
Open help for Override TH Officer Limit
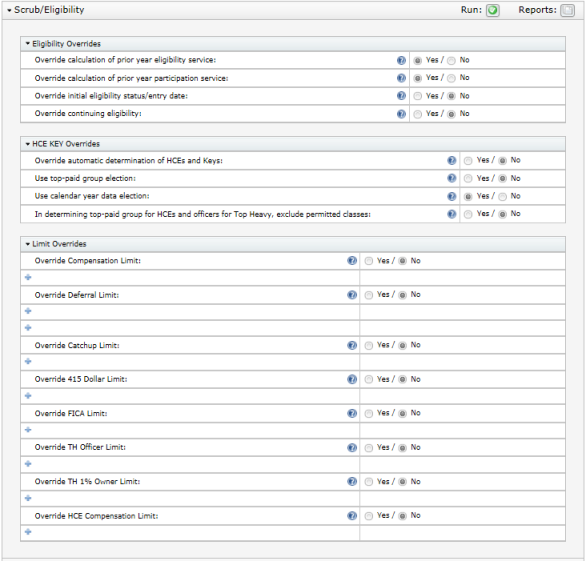[352, 447]
